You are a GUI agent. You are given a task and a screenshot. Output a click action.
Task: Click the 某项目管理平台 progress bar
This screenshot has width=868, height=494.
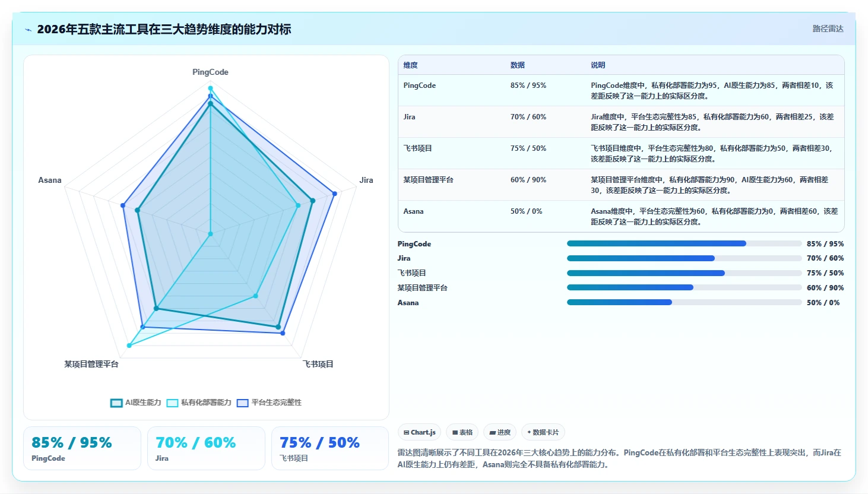click(x=684, y=287)
